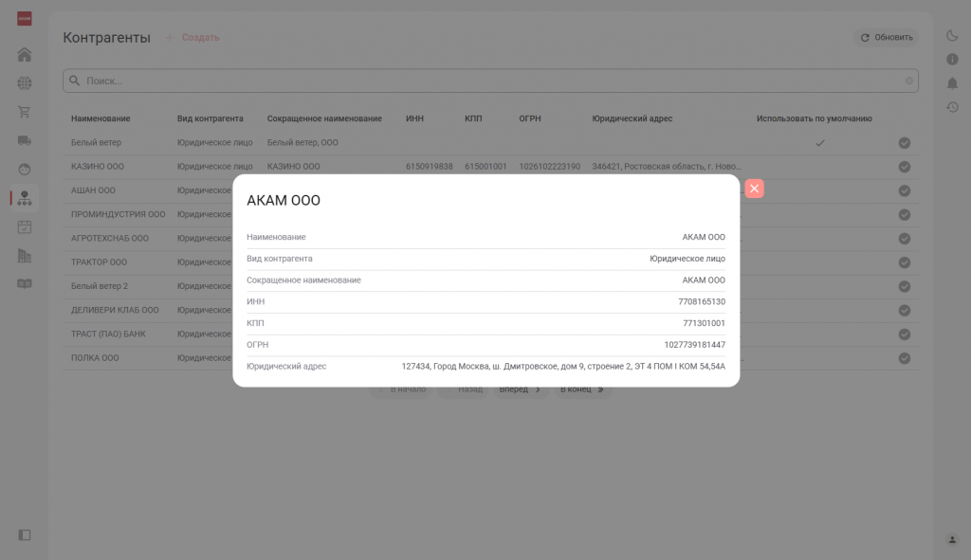The width and height of the screenshot is (971, 560).
Task: Open the history clock icon
Action: [x=952, y=107]
